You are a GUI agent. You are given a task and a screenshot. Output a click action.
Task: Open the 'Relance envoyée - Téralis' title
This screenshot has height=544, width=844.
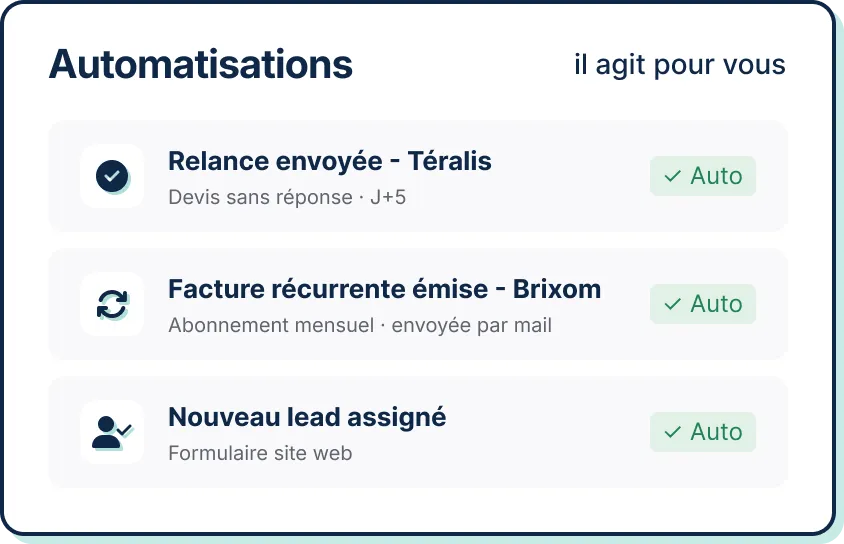(330, 161)
